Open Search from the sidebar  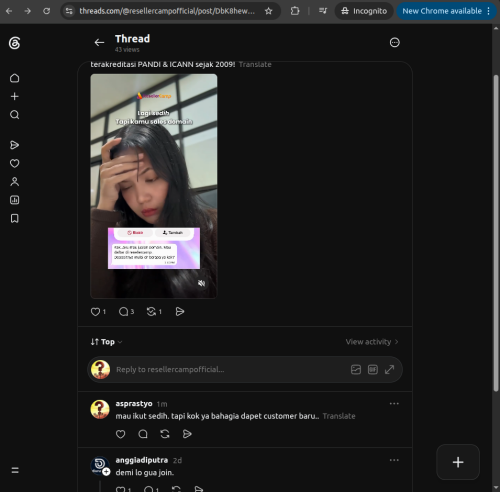click(x=14, y=115)
